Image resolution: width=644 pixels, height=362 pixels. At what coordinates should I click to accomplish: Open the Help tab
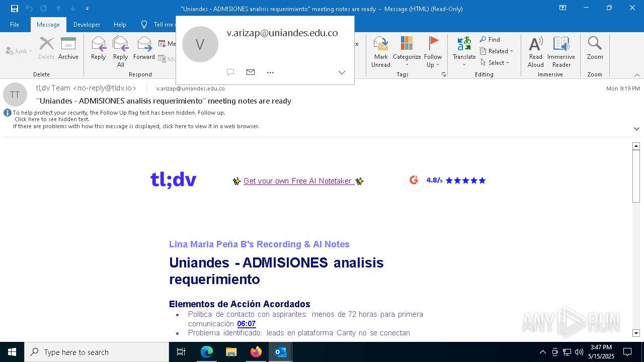[120, 25]
